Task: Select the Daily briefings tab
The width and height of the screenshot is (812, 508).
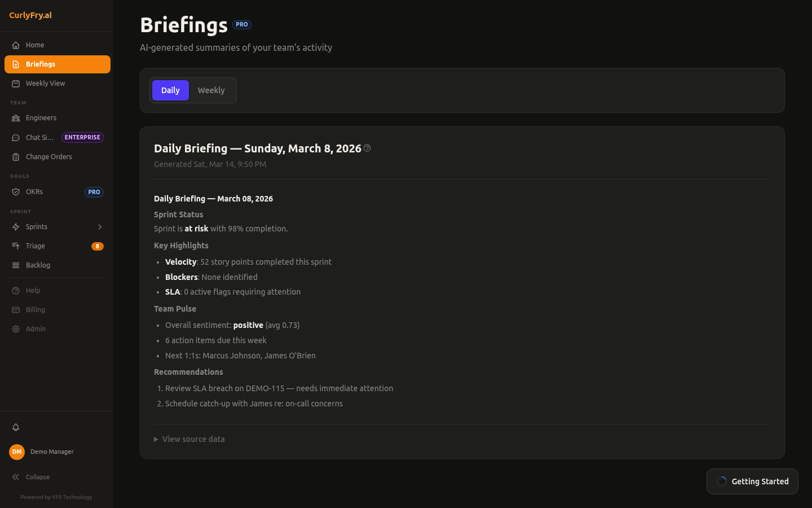Action: click(x=170, y=90)
